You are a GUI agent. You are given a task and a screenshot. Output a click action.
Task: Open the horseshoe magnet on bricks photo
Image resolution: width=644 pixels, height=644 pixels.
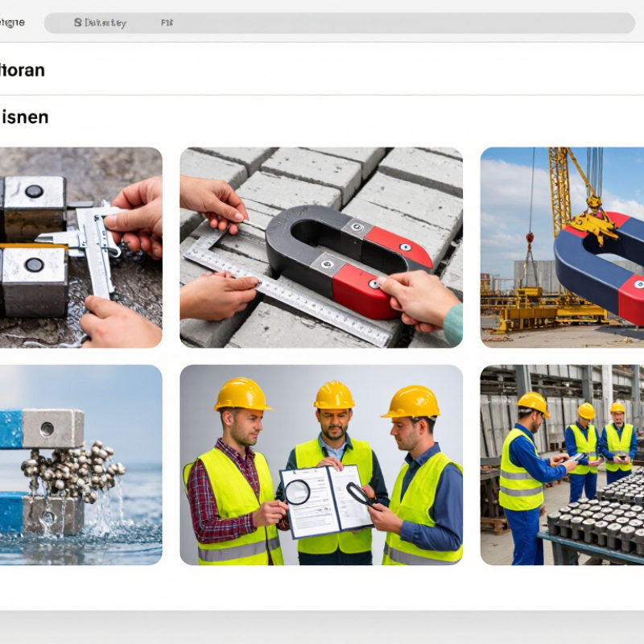coord(321,248)
